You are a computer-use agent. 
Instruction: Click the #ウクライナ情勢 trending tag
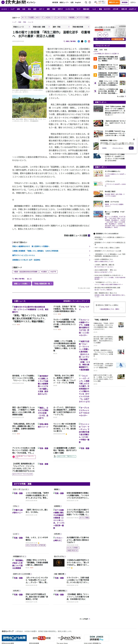pyautogui.click(x=83, y=18)
